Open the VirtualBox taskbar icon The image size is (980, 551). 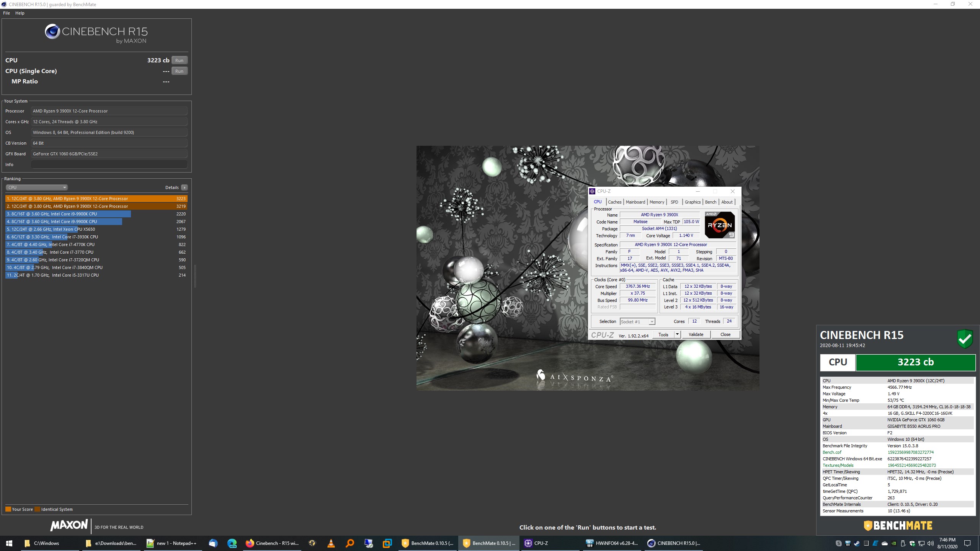coord(387,543)
